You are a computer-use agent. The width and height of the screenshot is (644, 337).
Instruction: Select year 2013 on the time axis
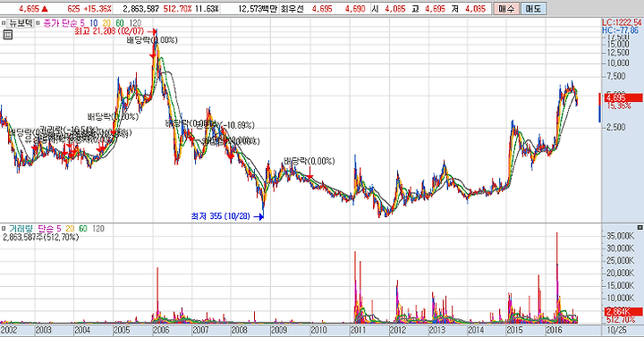[436, 330]
